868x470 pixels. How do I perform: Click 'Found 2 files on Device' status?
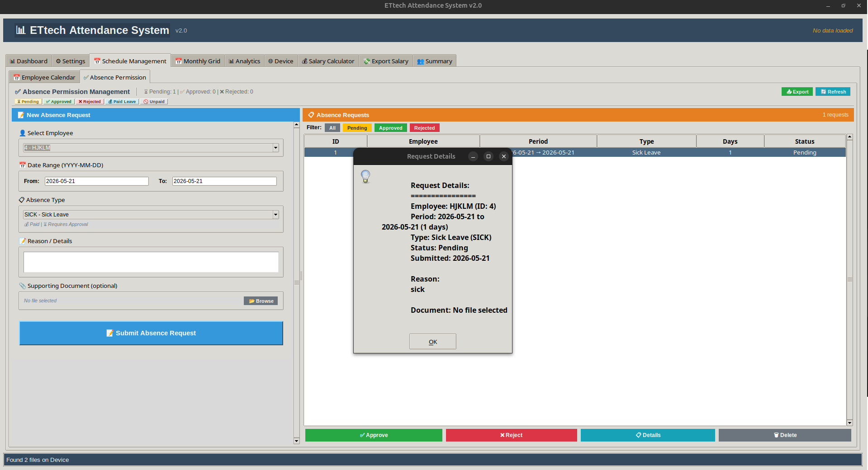point(38,460)
